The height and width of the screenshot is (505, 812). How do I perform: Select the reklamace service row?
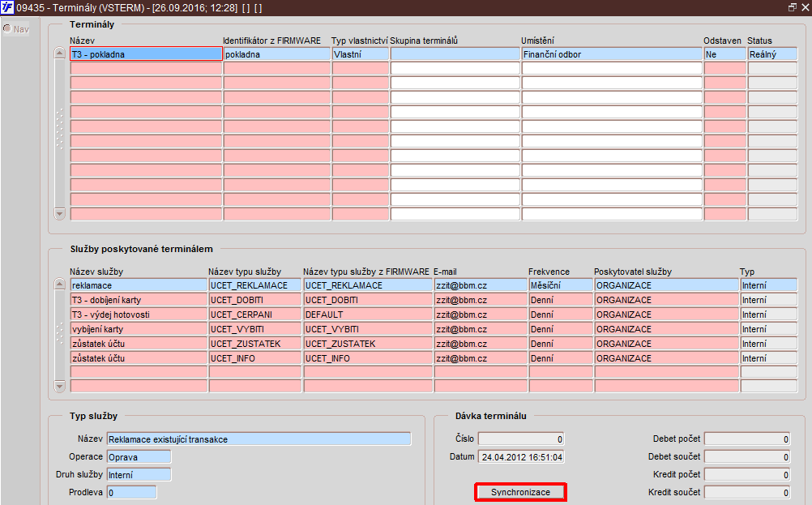[x=139, y=285]
